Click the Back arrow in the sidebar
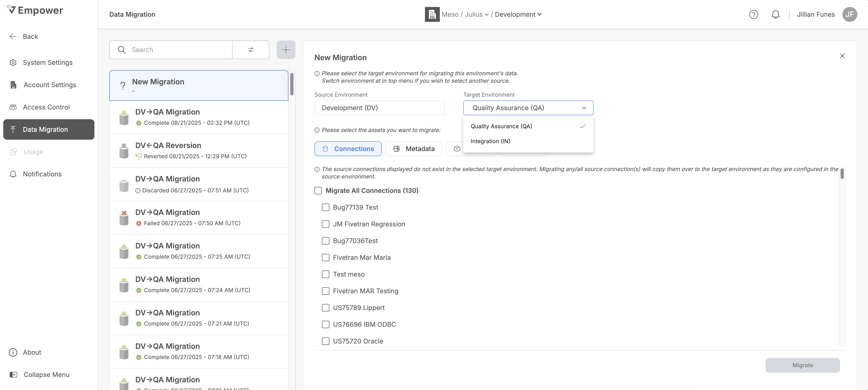The width and height of the screenshot is (868, 390). click(x=13, y=36)
